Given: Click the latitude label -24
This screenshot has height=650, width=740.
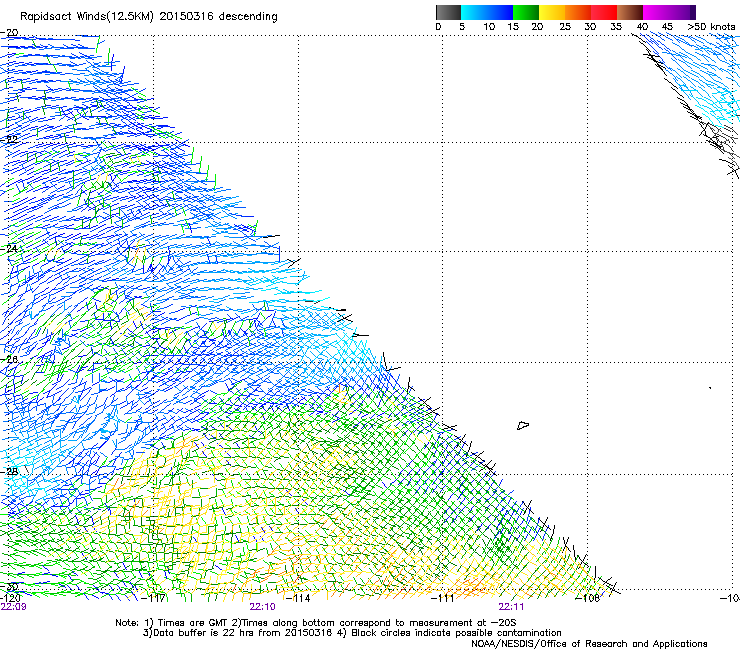Looking at the screenshot, I should 10,248.
